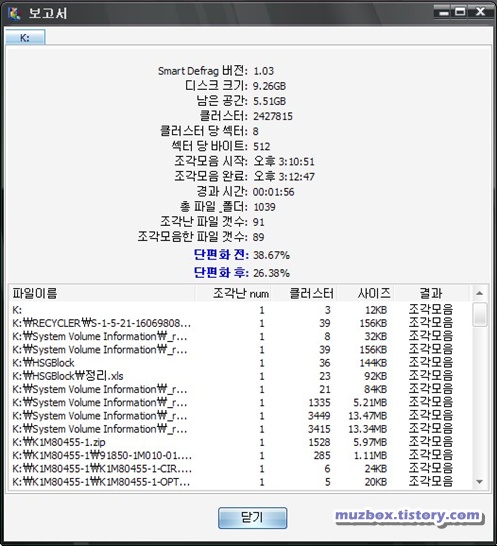
Task: Select the K:₩RECYCLER file row
Action: [x=240, y=323]
